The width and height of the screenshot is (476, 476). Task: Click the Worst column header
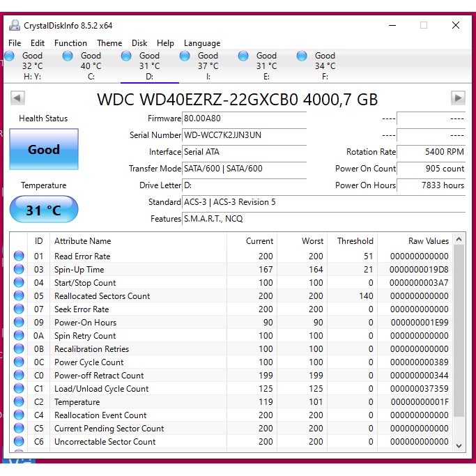pyautogui.click(x=302, y=241)
